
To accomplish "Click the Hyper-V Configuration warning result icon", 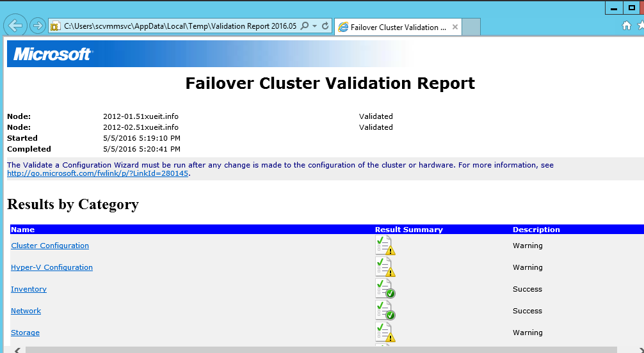I will 385,267.
